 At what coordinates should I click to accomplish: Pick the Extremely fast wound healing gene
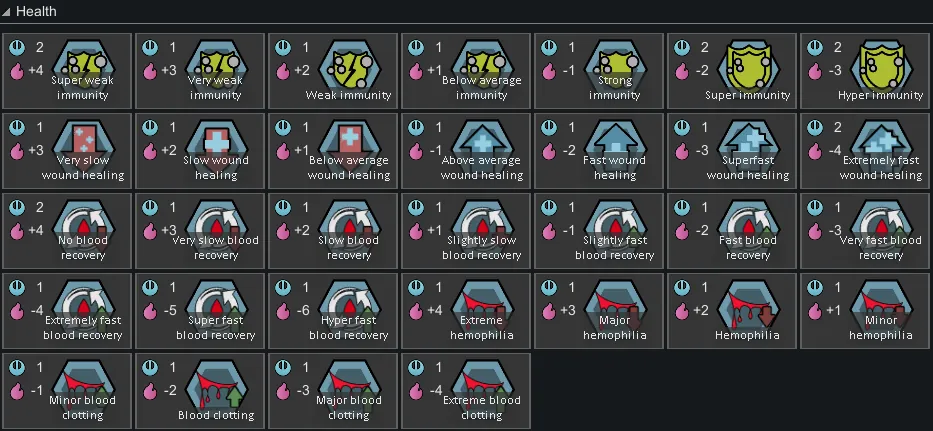(x=866, y=151)
